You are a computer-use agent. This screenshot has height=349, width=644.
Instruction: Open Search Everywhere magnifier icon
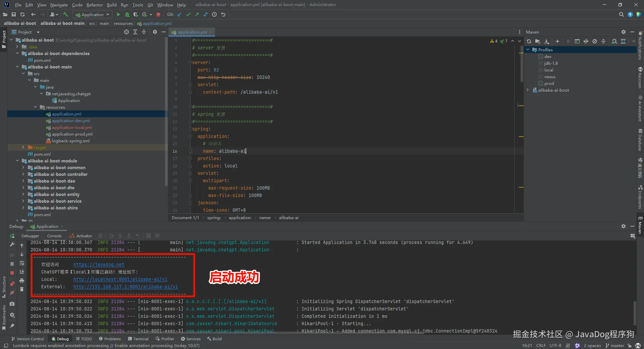tap(621, 14)
